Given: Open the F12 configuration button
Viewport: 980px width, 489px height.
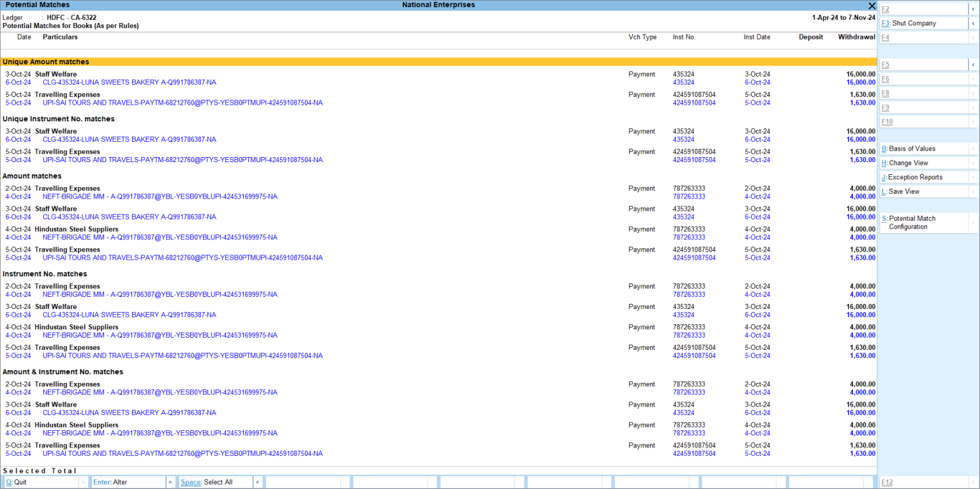Looking at the screenshot, I should click(x=887, y=483).
